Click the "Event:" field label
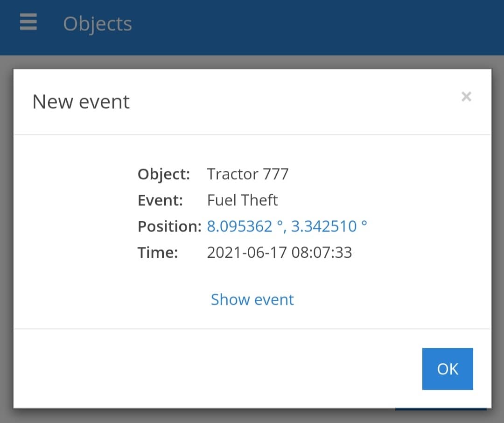This screenshot has width=504, height=423. 160,200
